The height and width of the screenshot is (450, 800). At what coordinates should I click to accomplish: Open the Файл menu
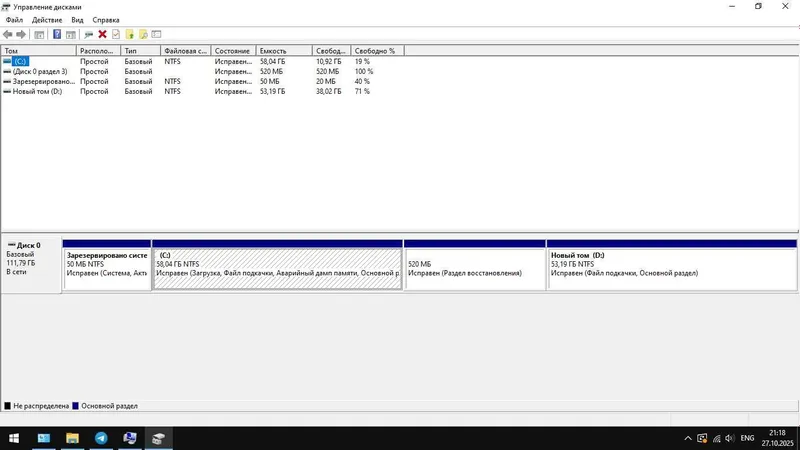[14, 20]
